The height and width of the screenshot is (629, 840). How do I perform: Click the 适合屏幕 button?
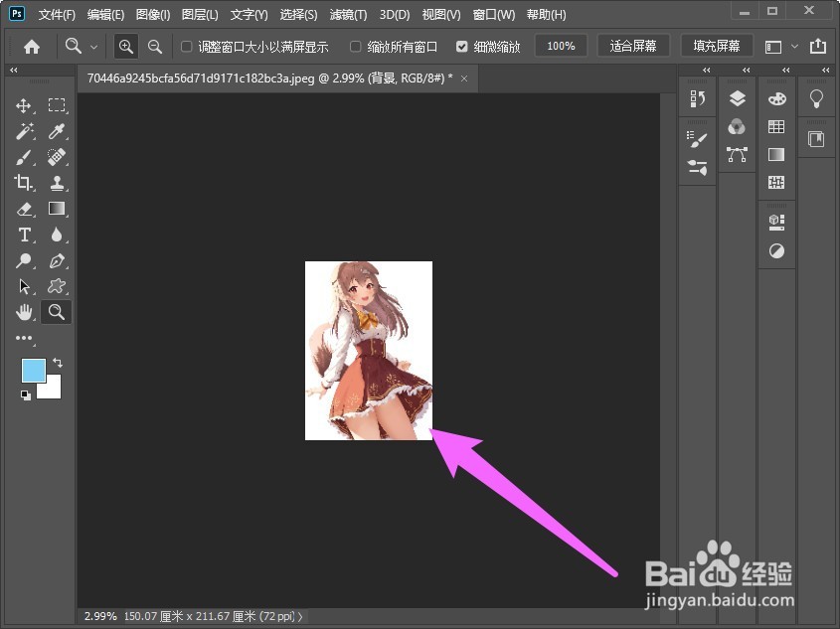[x=633, y=47]
